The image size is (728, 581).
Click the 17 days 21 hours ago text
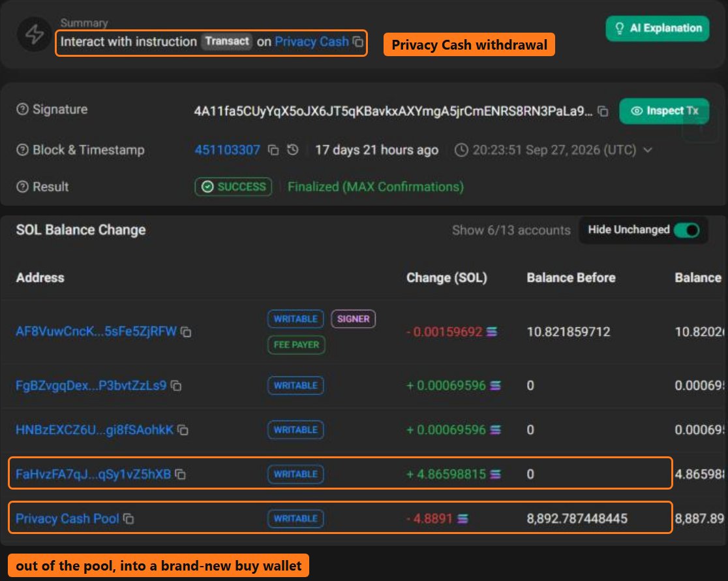(x=376, y=150)
